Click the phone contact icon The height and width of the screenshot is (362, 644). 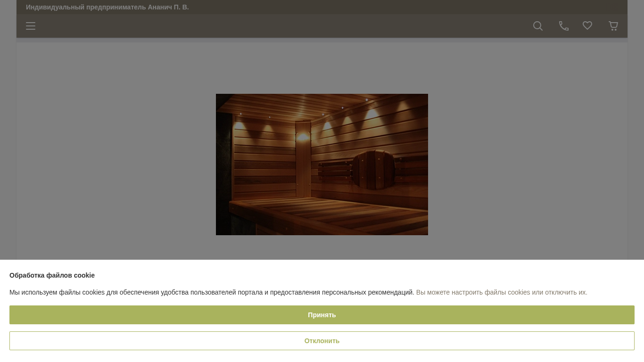click(564, 26)
